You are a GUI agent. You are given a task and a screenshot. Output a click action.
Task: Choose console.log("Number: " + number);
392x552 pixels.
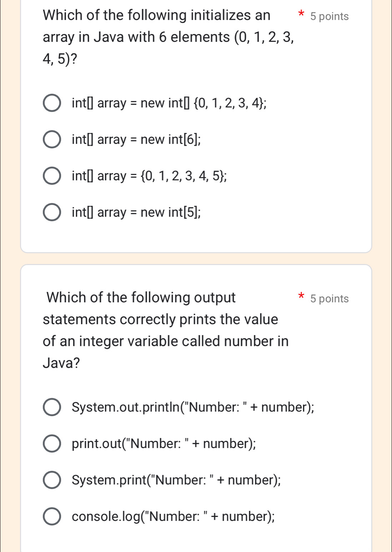pos(52,516)
